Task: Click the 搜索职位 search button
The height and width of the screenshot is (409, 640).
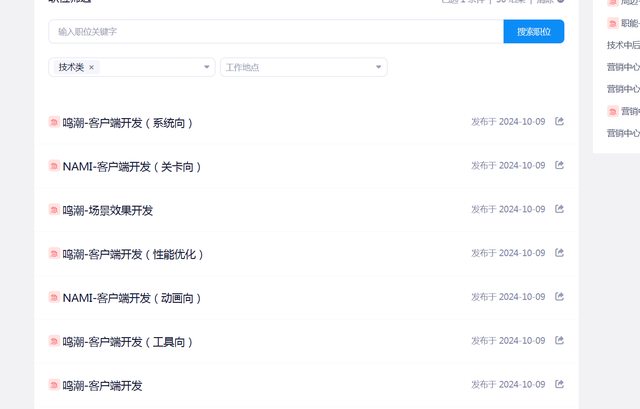Action: [x=533, y=31]
